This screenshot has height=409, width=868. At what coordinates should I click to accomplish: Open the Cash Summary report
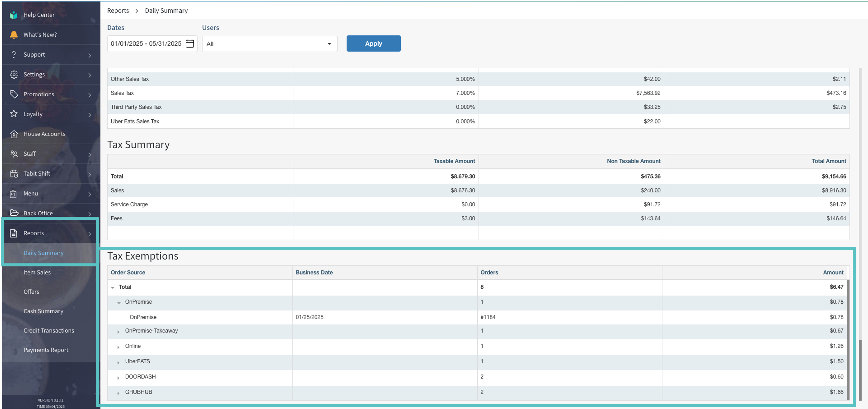click(43, 311)
